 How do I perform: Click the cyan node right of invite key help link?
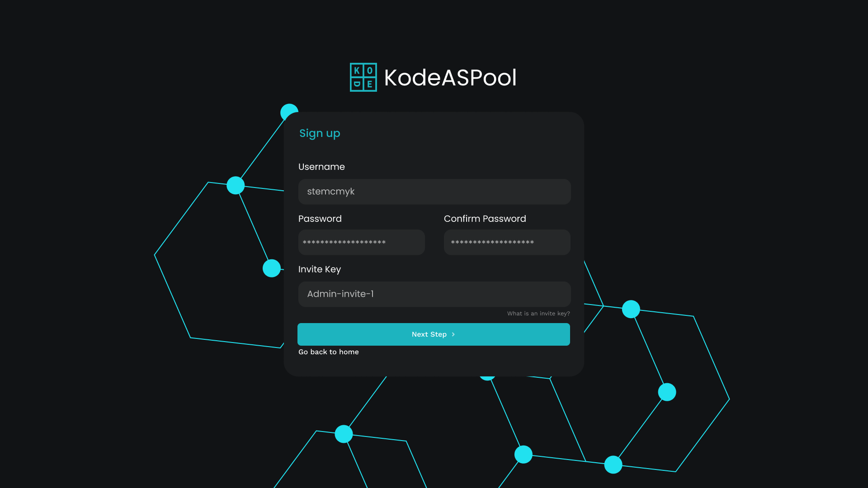pos(631,309)
